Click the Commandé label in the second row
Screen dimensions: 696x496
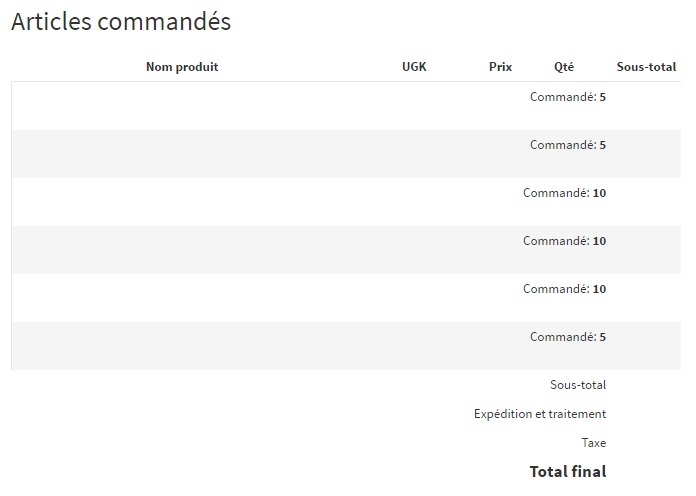tap(563, 145)
